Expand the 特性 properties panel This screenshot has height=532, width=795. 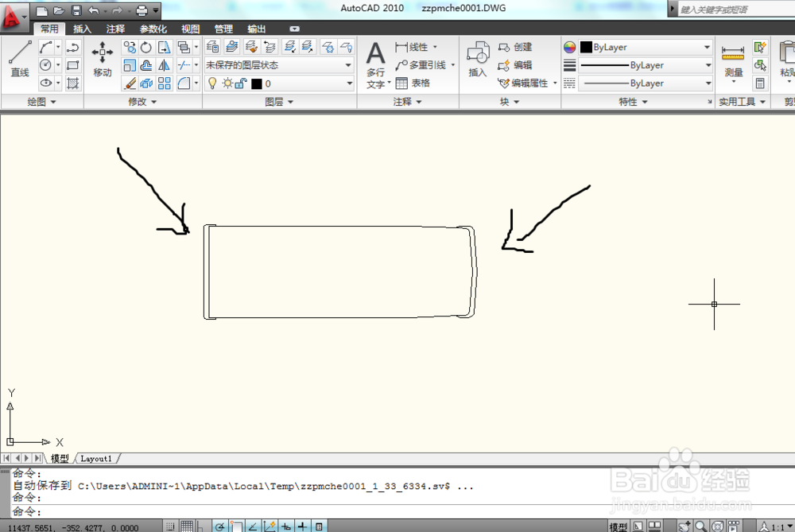click(634, 102)
